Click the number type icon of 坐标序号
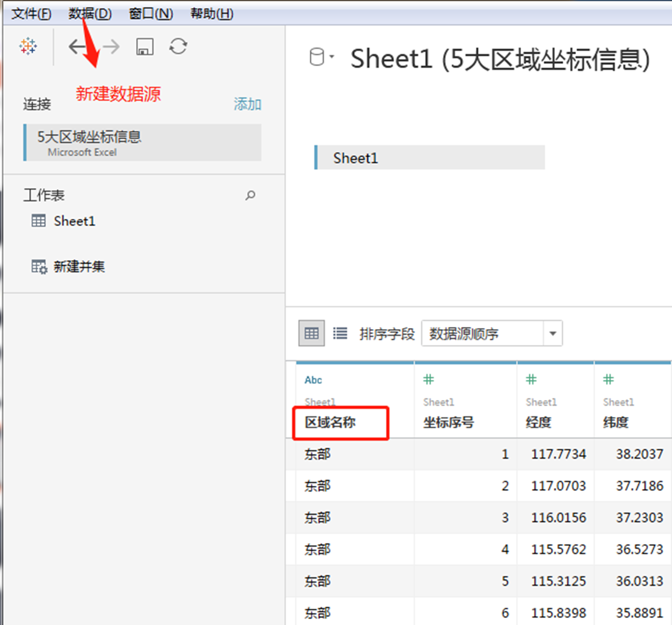This screenshot has width=672, height=625. point(428,380)
